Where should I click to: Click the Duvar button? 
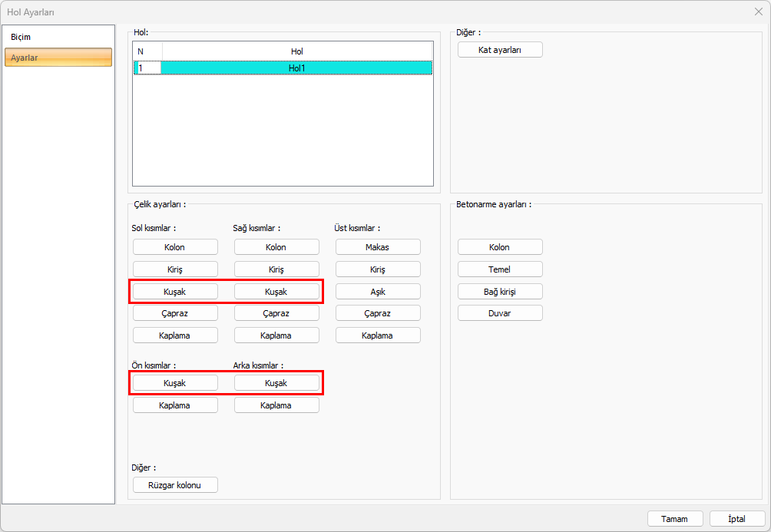pos(500,313)
